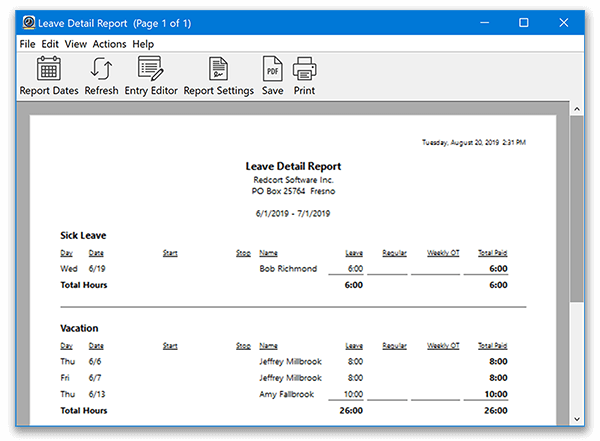Click the Vacation section heading
The height and width of the screenshot is (441, 600).
coord(79,328)
